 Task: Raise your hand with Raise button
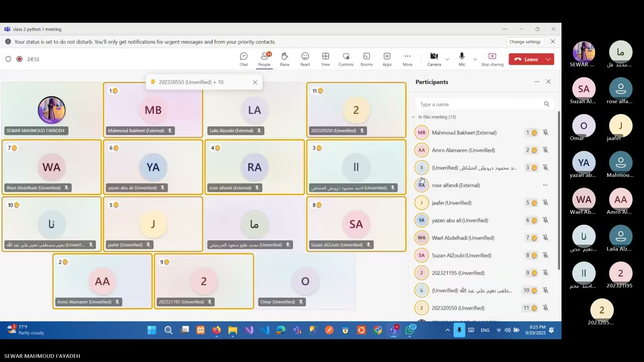285,59
